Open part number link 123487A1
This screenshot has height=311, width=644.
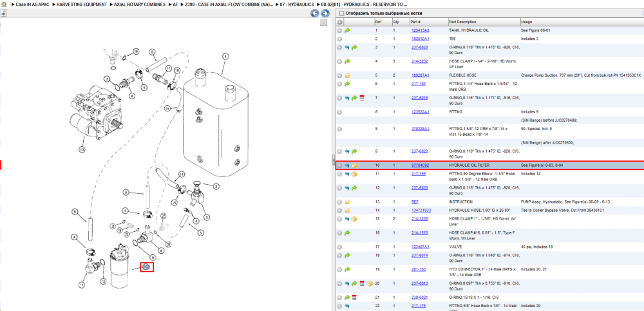[420, 247]
